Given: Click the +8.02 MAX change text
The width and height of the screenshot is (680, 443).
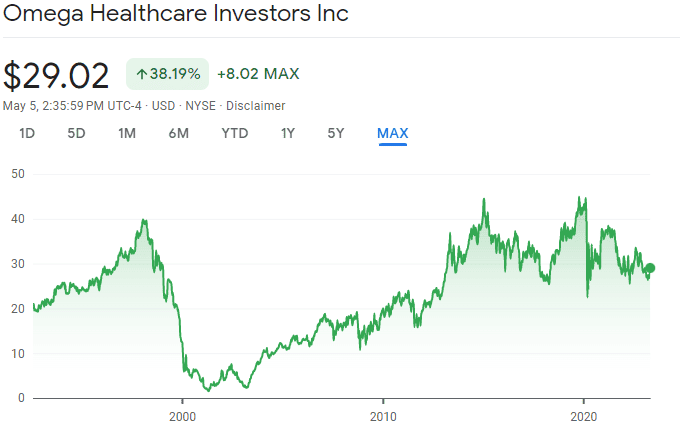Looking at the screenshot, I should [x=258, y=74].
